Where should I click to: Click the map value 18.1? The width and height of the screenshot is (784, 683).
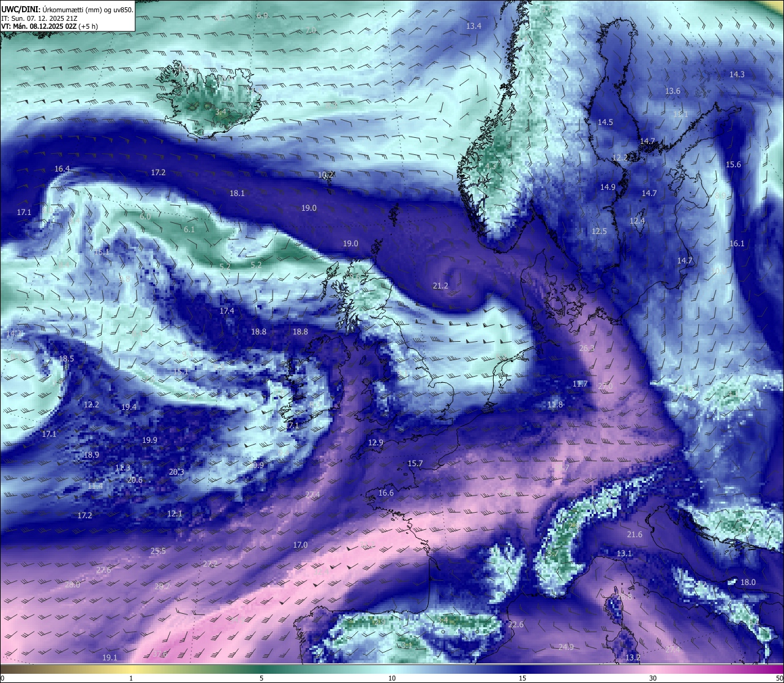pos(237,194)
